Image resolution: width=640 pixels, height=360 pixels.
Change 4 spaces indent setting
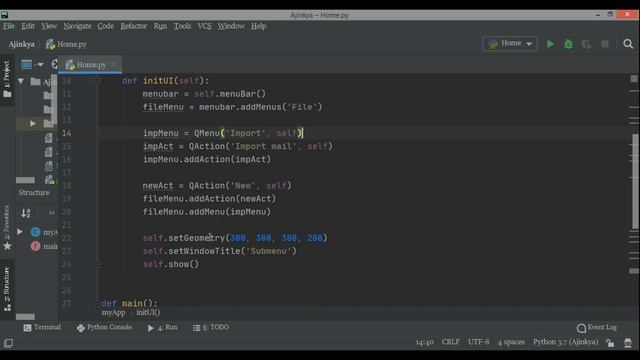(x=511, y=342)
